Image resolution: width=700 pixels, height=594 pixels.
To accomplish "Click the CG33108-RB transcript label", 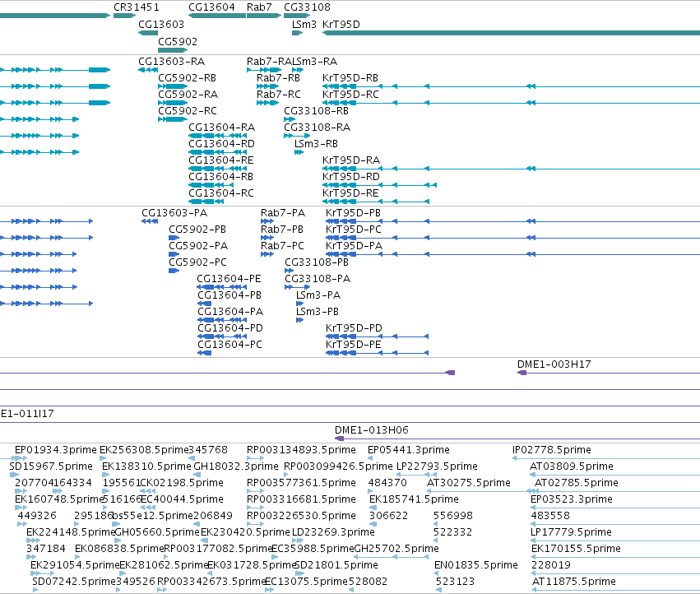I will coord(316,111).
